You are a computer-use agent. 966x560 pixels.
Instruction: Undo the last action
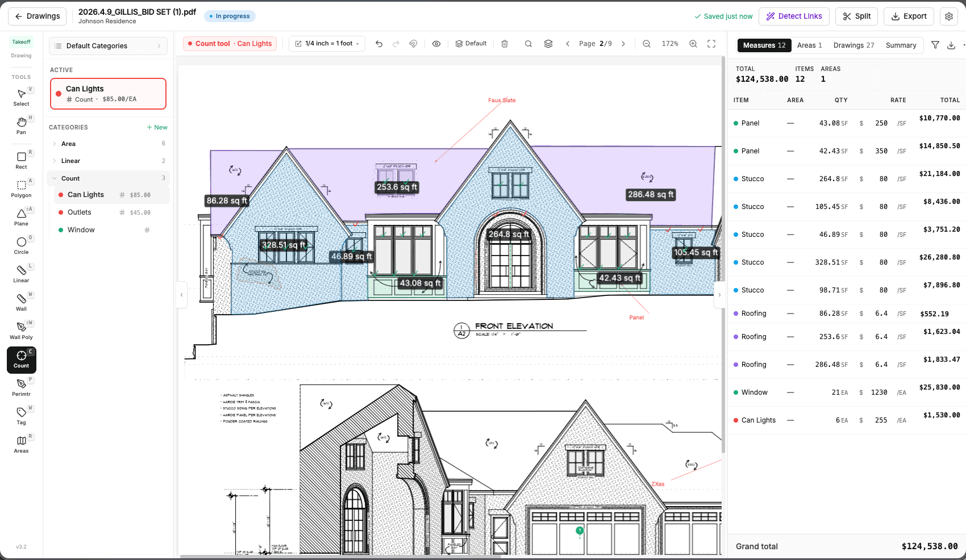tap(379, 44)
